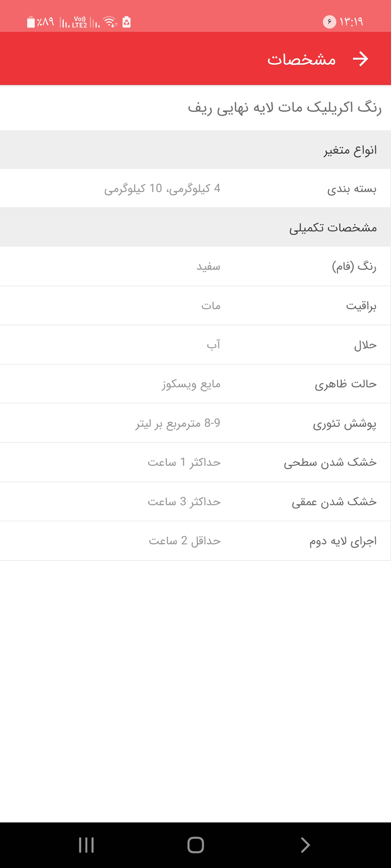
Task: Select the انواع متغیر section header
Action: (x=195, y=150)
